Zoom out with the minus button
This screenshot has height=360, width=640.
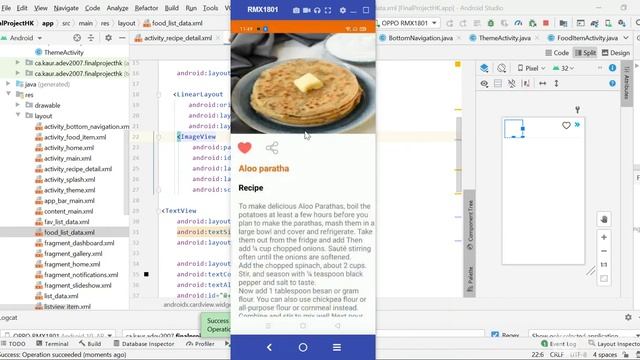(604, 251)
